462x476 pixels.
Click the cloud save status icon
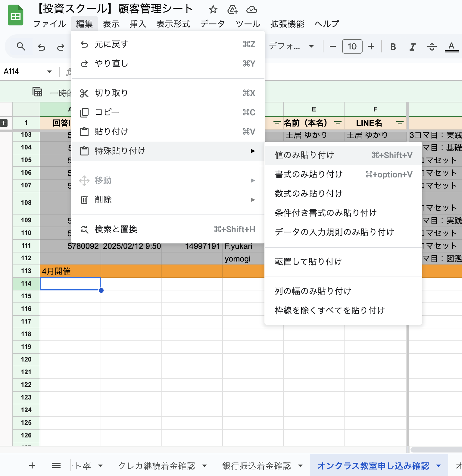point(251,10)
